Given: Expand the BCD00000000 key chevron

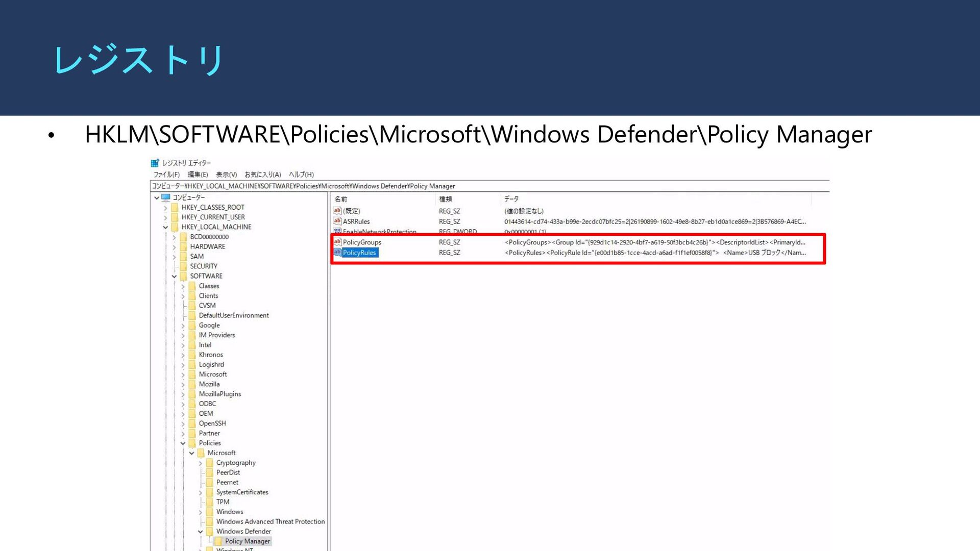Looking at the screenshot, I should (x=174, y=237).
